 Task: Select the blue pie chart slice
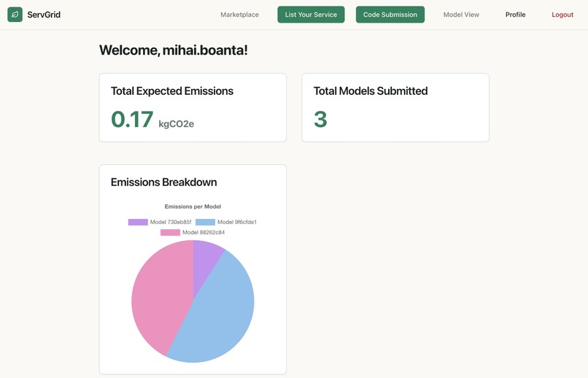point(221,312)
